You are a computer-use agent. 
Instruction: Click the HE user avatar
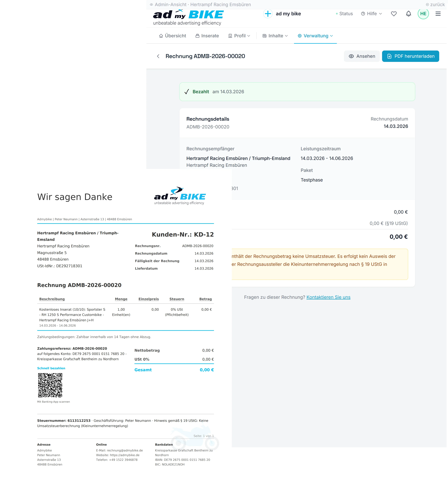423,14
